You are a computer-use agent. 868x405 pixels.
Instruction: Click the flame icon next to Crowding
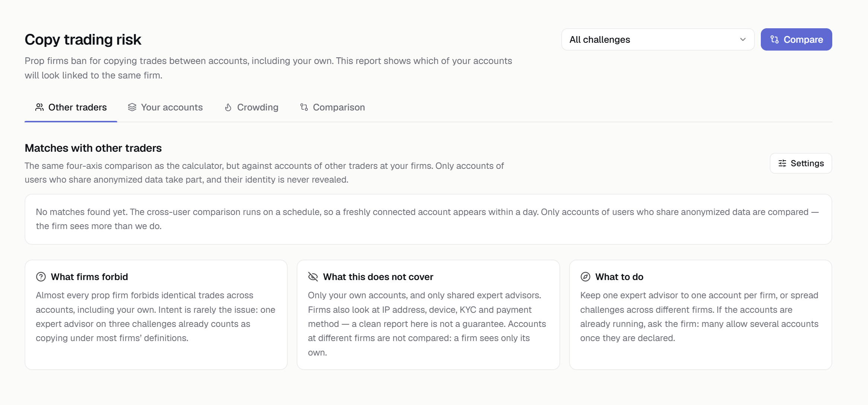228,107
